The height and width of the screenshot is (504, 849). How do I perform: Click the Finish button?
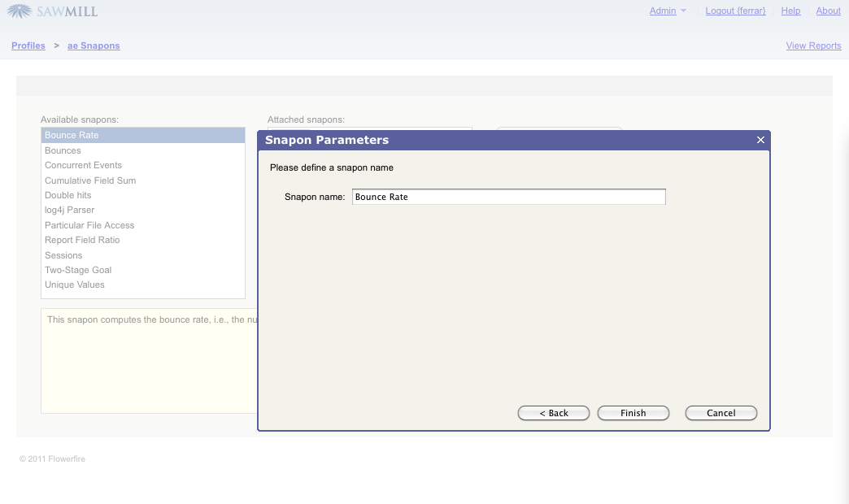[x=633, y=413]
